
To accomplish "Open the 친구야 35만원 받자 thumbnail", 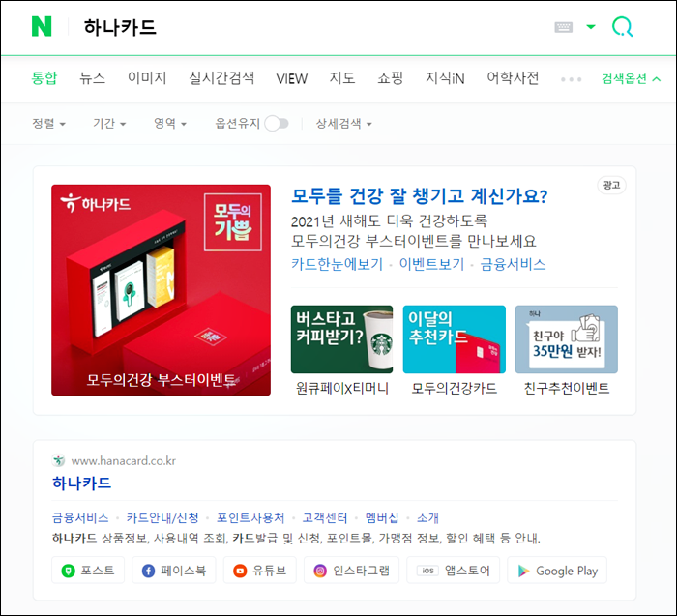I will point(567,339).
